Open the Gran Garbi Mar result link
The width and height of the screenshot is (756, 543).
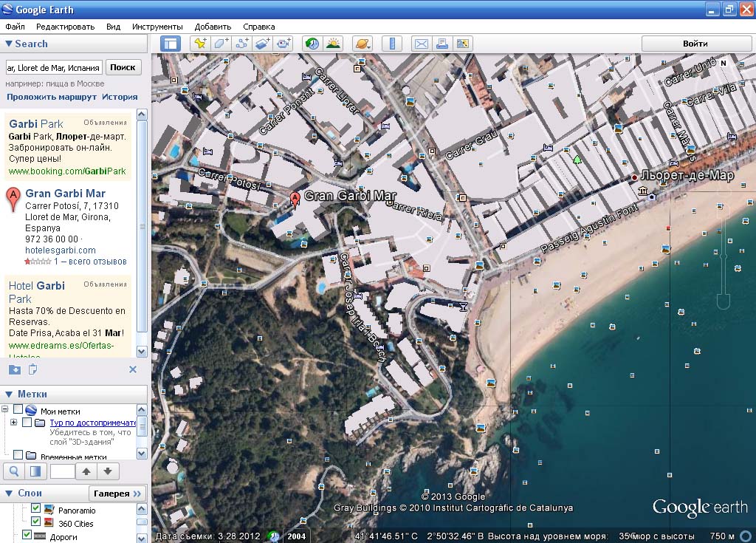(65, 193)
